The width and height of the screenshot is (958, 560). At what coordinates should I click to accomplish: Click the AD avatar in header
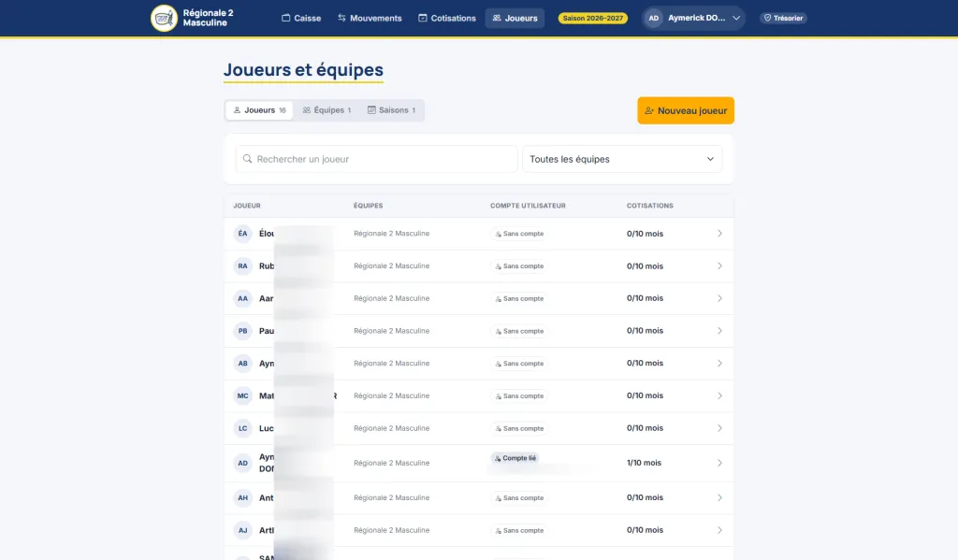pos(654,19)
